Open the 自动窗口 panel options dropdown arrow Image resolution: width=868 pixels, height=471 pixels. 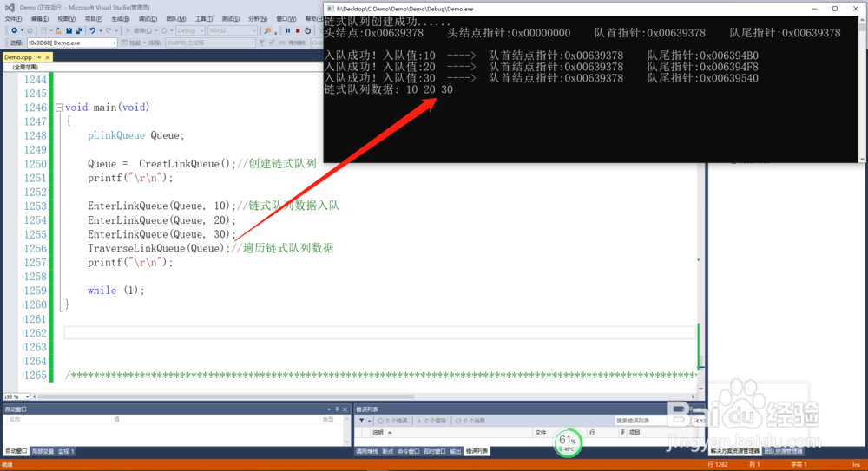[329, 409]
